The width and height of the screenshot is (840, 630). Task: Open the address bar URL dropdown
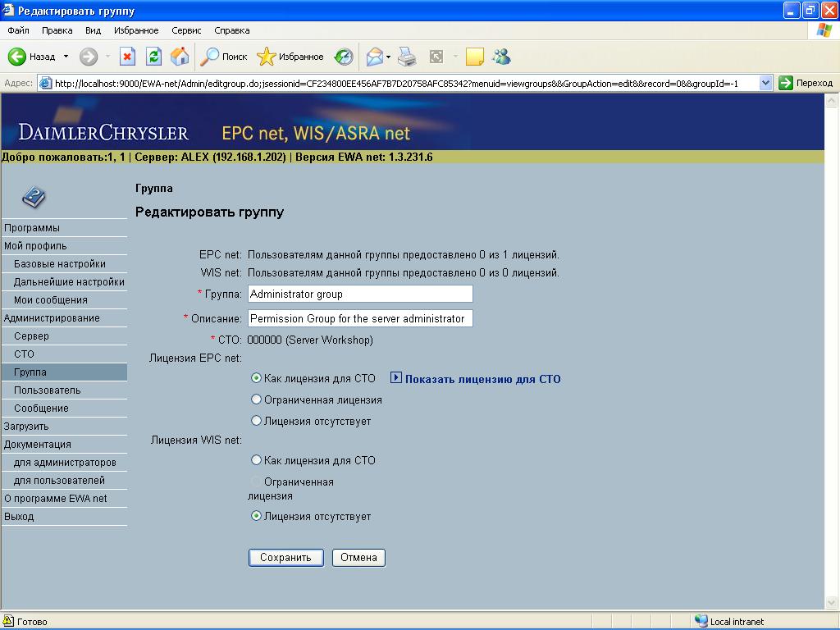click(x=765, y=83)
